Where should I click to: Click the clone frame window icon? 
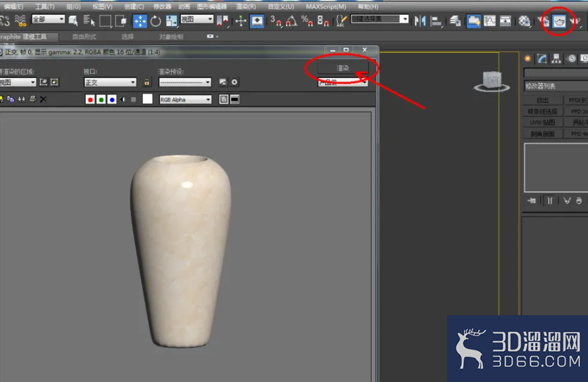[x=22, y=99]
